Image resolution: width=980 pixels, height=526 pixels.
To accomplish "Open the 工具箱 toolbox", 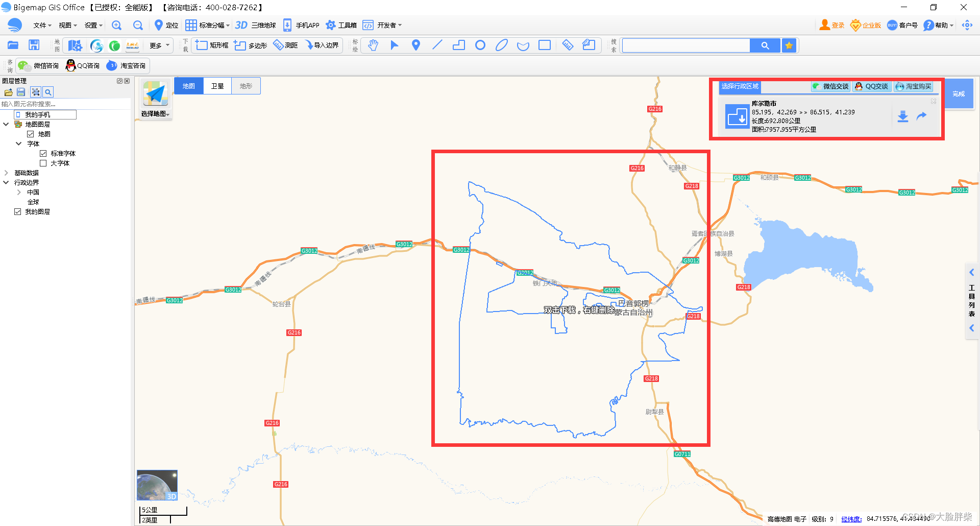I will pos(341,25).
